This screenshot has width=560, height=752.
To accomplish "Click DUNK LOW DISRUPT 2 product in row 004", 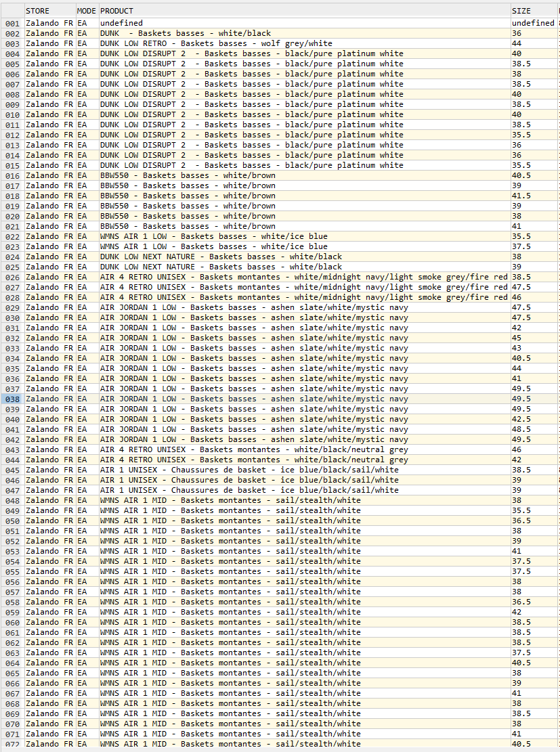I will 304,53.
